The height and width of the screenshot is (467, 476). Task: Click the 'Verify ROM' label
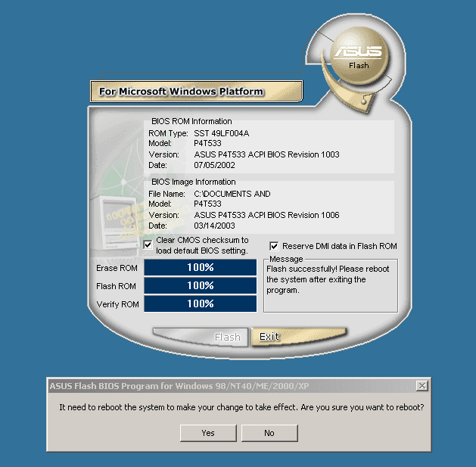point(118,304)
